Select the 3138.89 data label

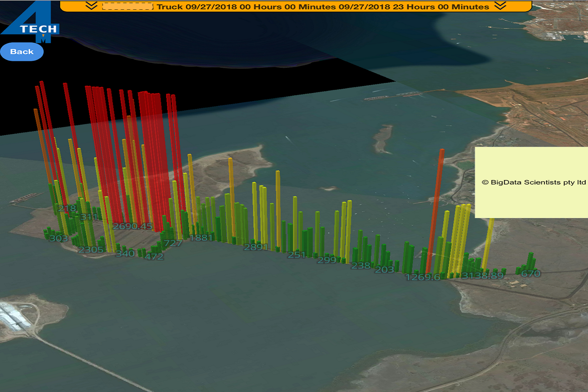pos(482,275)
